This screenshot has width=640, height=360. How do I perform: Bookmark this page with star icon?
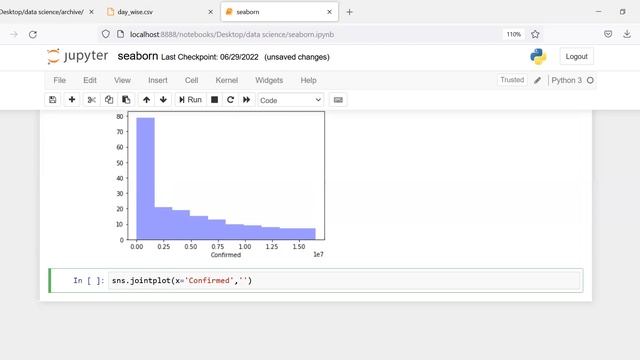536,34
